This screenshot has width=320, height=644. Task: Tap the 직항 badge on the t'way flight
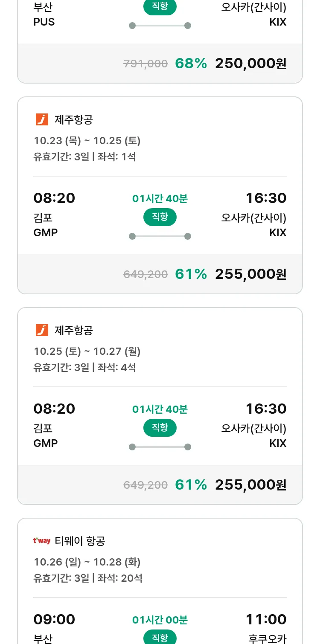click(x=160, y=638)
